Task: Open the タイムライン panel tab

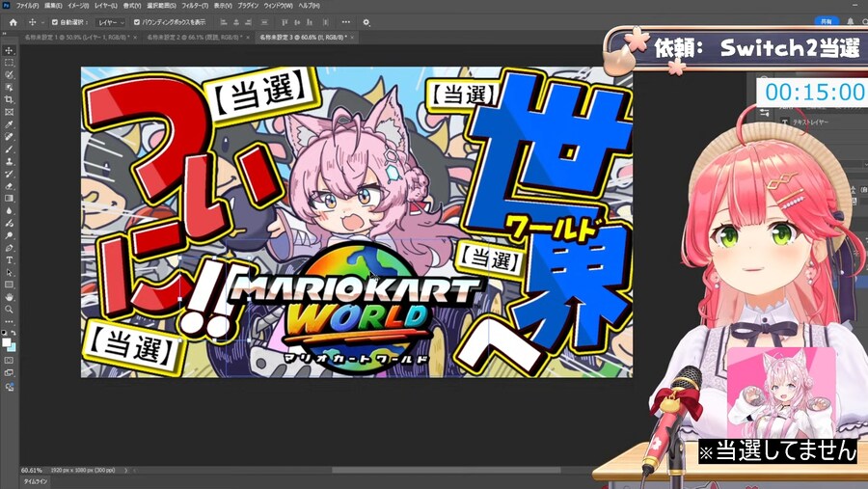Action: click(36, 481)
